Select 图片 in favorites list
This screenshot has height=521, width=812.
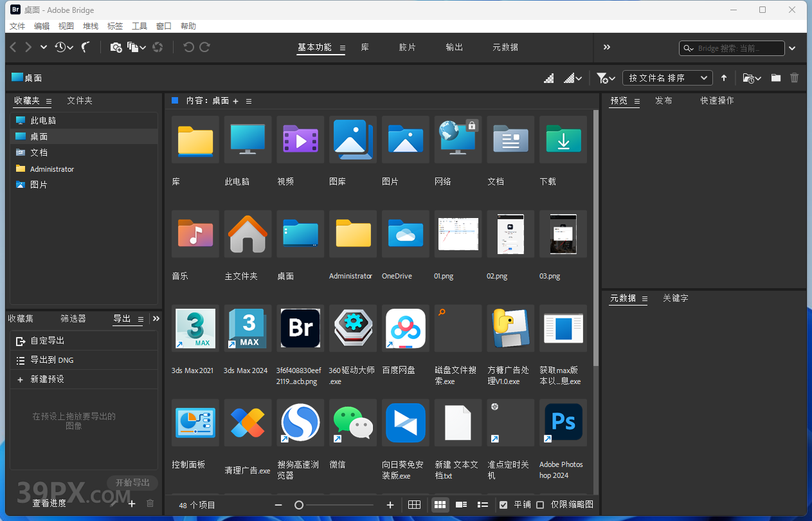tap(84, 185)
